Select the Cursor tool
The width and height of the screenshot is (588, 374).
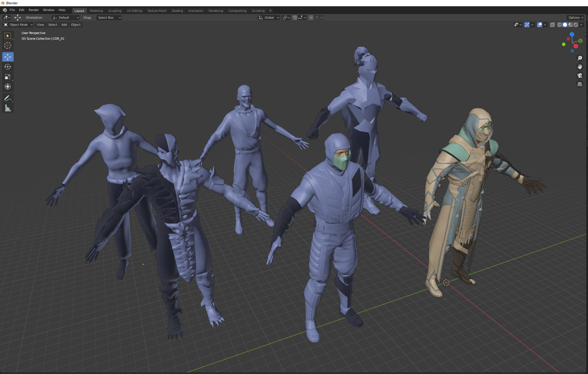pos(7,45)
